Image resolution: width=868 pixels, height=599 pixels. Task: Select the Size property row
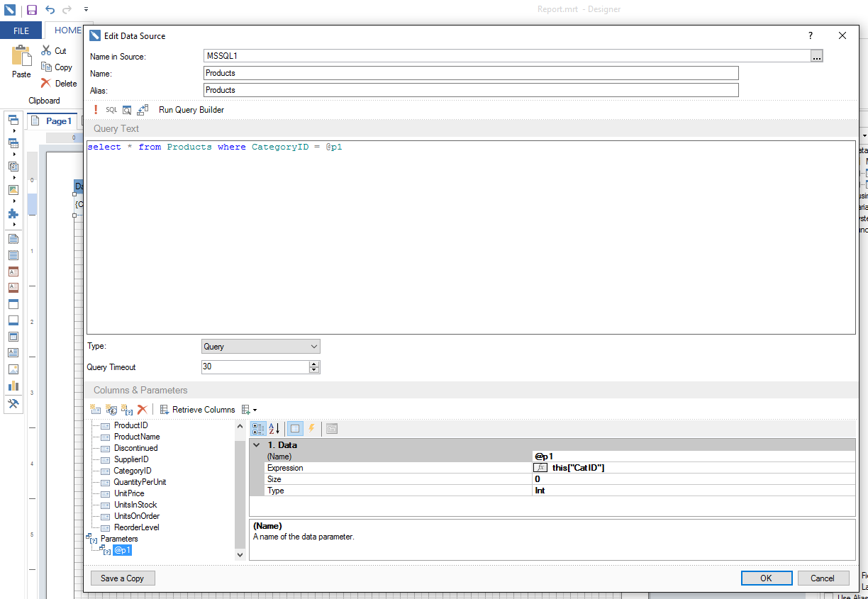click(552, 479)
